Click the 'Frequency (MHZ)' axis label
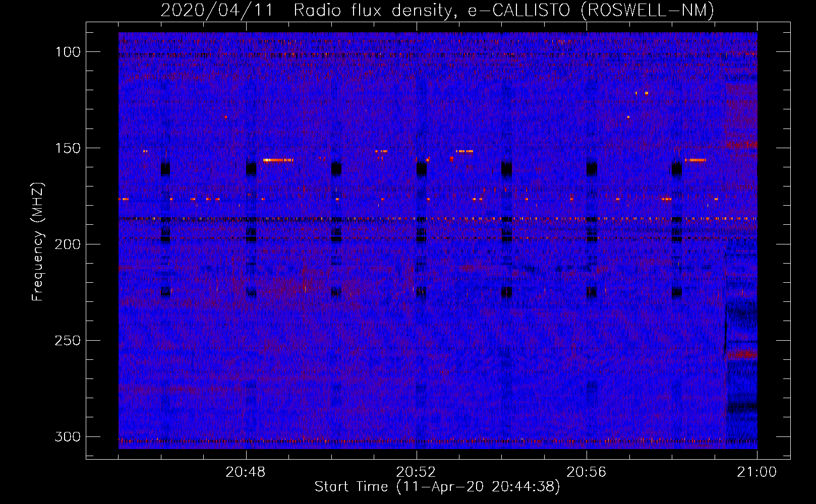 pos(37,242)
